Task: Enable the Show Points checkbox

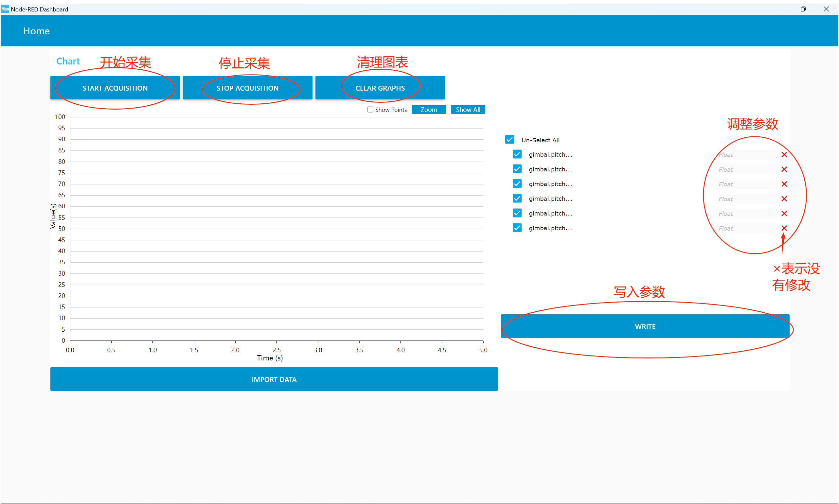Action: pos(370,109)
